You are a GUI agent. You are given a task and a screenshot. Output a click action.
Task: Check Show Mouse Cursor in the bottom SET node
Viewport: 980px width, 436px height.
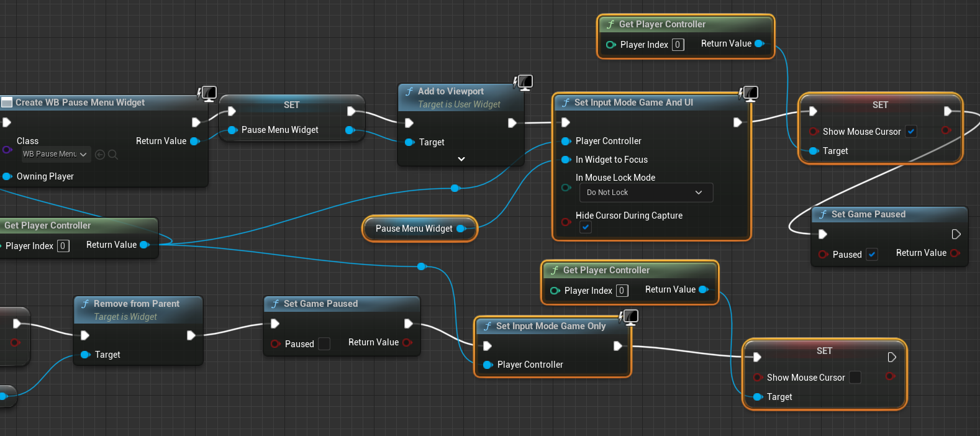pyautogui.click(x=855, y=378)
